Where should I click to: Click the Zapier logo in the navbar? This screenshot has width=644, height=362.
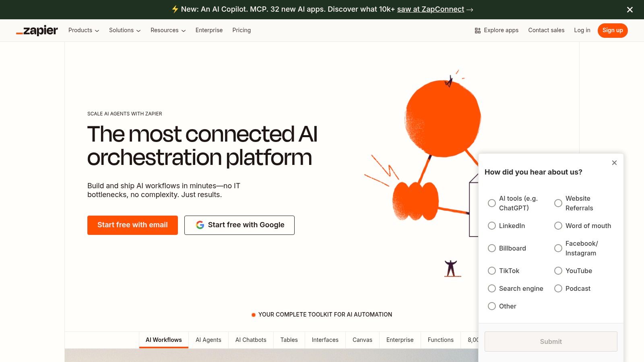(37, 30)
